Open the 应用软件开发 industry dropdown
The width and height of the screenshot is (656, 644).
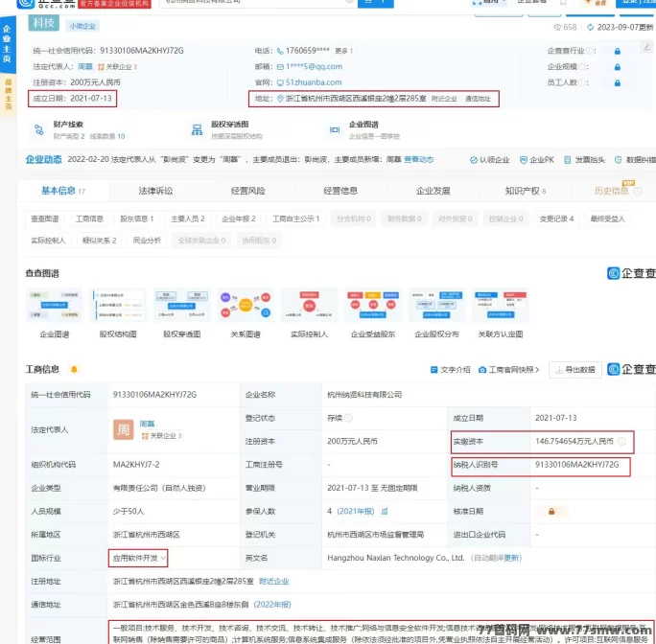(138, 559)
